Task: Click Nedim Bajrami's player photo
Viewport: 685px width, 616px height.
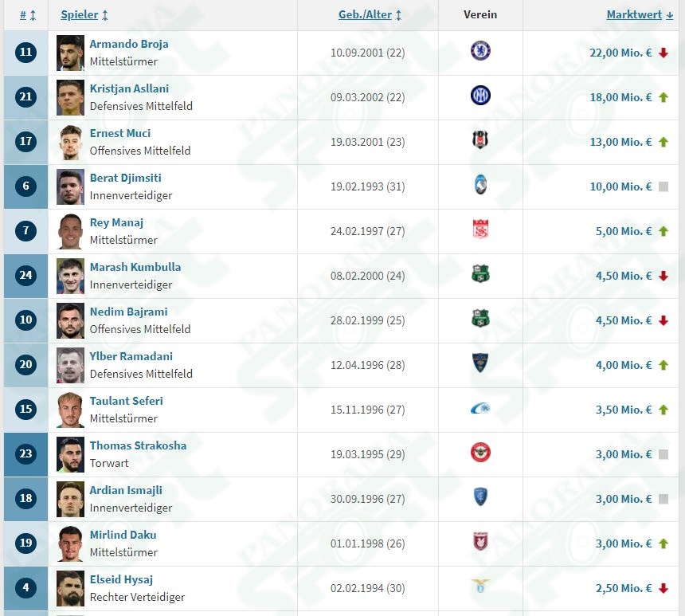Action: coord(70,321)
